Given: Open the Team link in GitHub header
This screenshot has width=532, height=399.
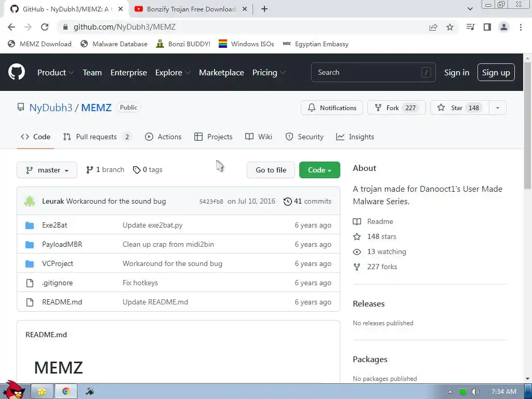Looking at the screenshot, I should tap(92, 72).
